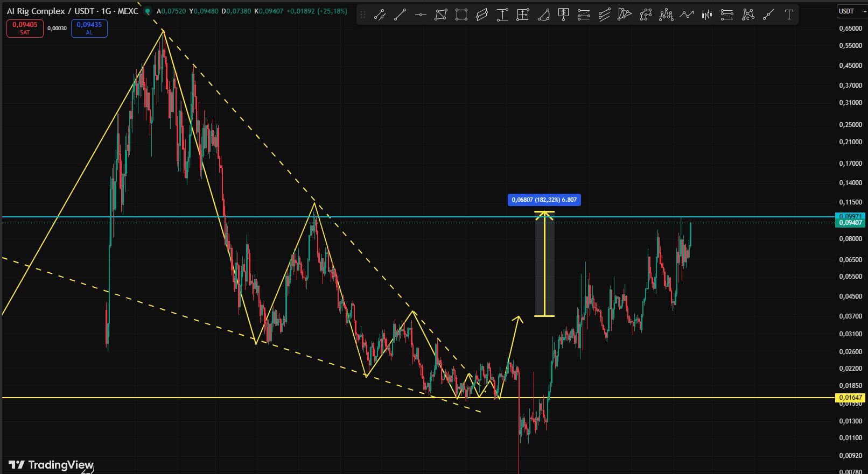Click the red SAT sell button
Image resolution: width=868 pixels, height=474 pixels.
click(25, 29)
